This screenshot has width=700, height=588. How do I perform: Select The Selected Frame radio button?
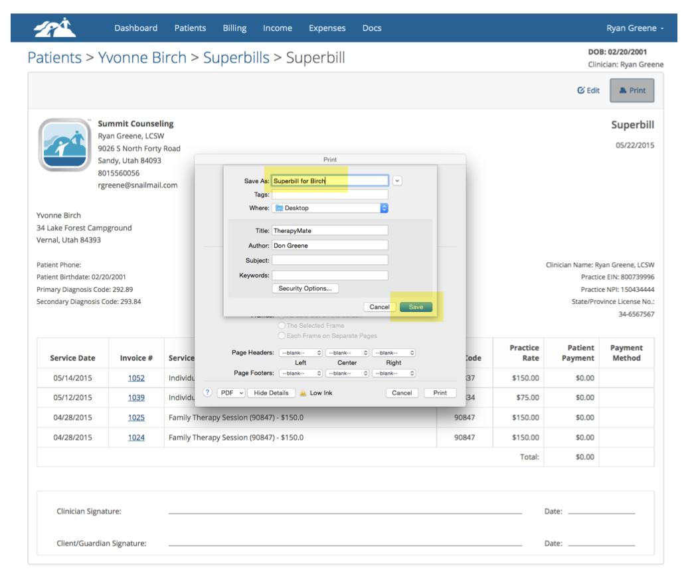281,326
